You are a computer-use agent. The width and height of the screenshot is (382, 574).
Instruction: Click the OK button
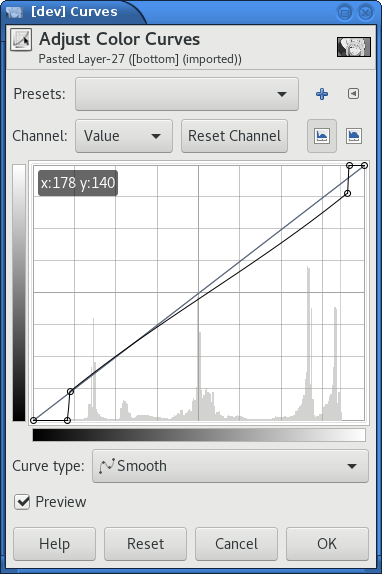point(327,544)
